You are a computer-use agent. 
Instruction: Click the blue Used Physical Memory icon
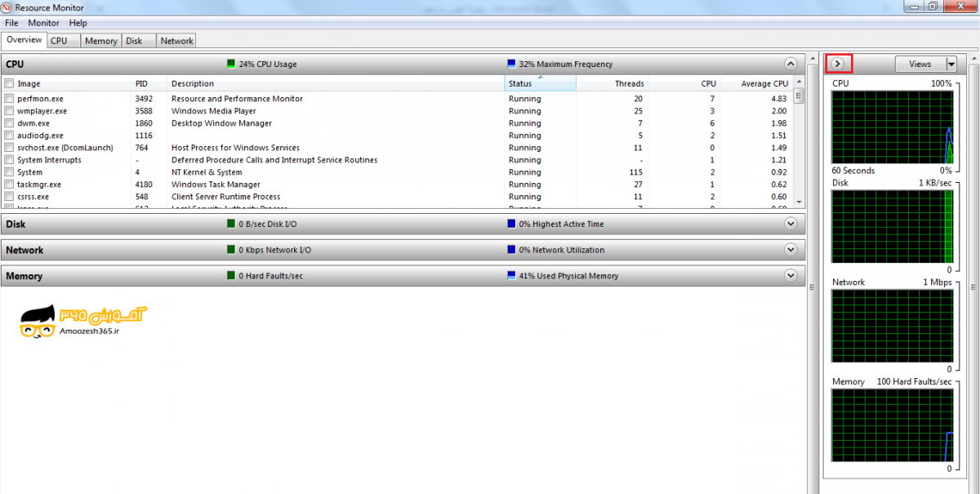click(x=511, y=276)
